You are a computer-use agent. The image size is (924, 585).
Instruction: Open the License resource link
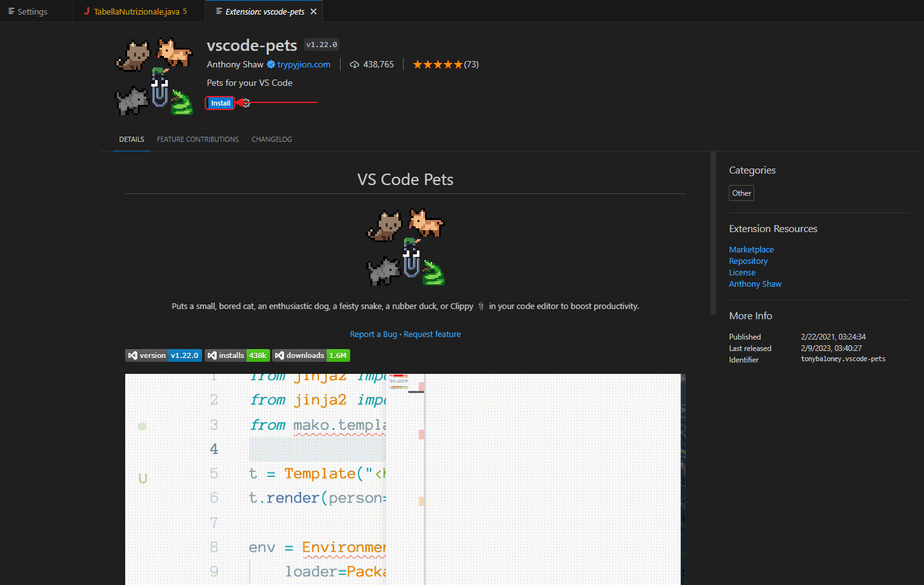click(x=742, y=273)
